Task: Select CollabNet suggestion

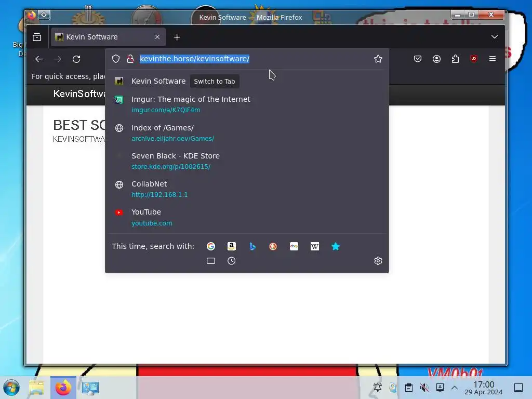Action: coord(247,189)
